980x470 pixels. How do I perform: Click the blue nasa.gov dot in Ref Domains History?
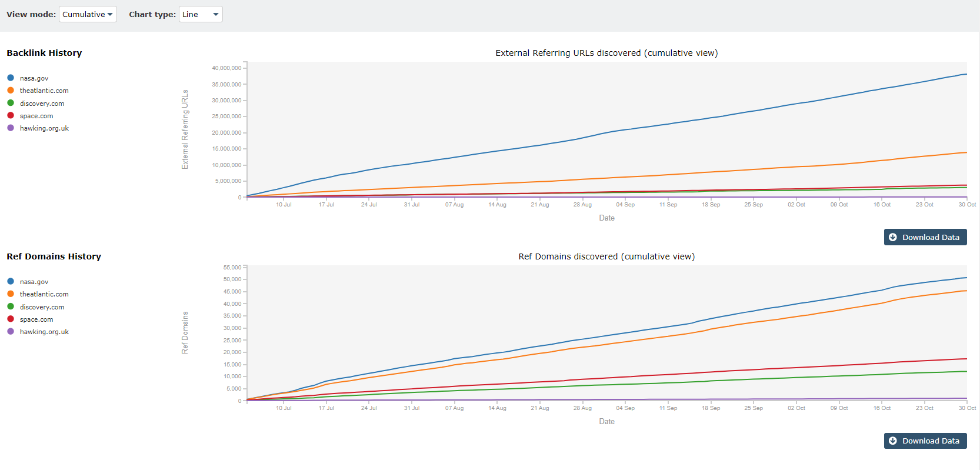[11, 281]
